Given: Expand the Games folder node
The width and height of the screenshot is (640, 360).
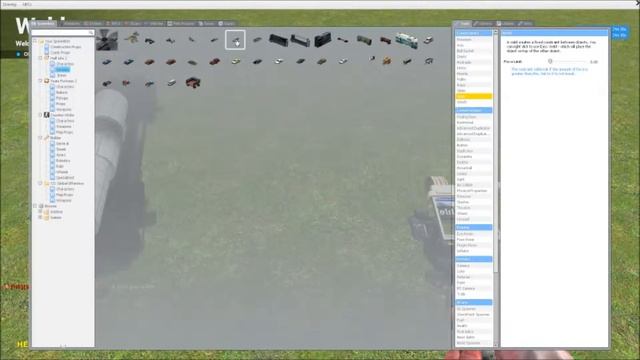Looking at the screenshot, I should tap(40, 218).
